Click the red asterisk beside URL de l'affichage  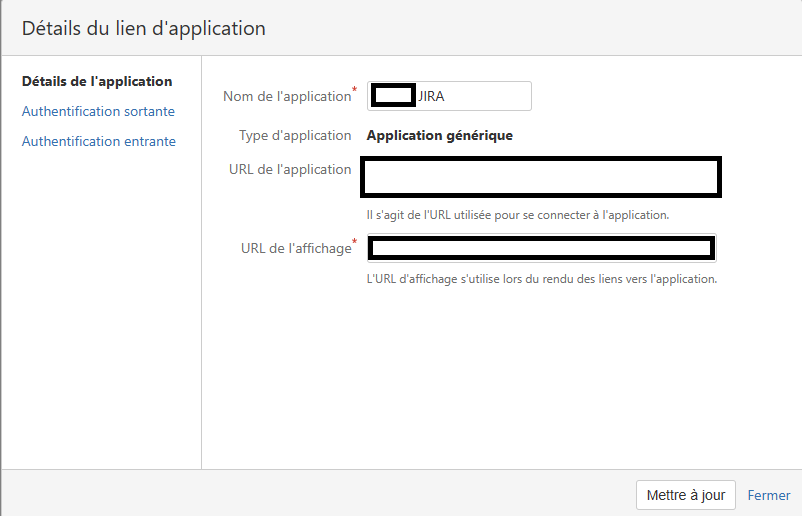point(354,241)
